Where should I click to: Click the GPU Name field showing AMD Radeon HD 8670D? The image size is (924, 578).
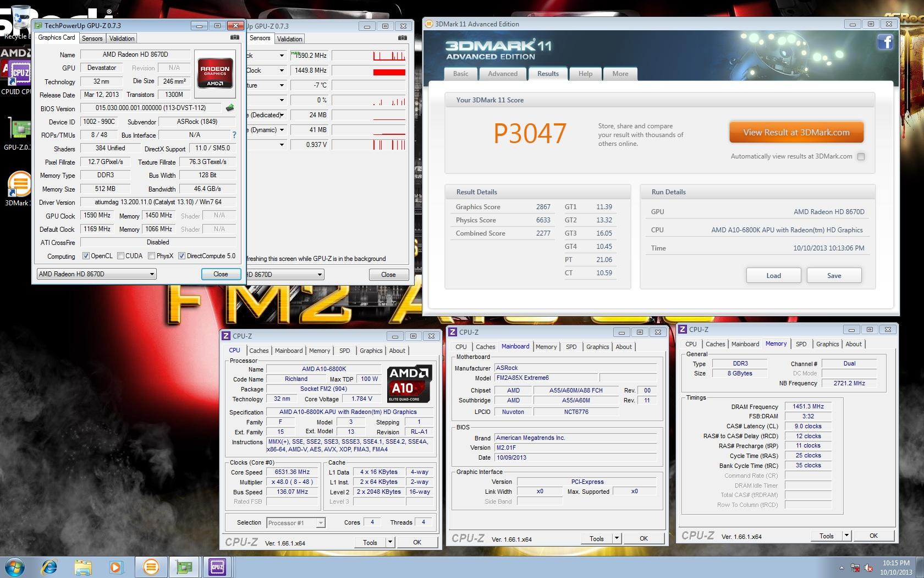coord(135,54)
